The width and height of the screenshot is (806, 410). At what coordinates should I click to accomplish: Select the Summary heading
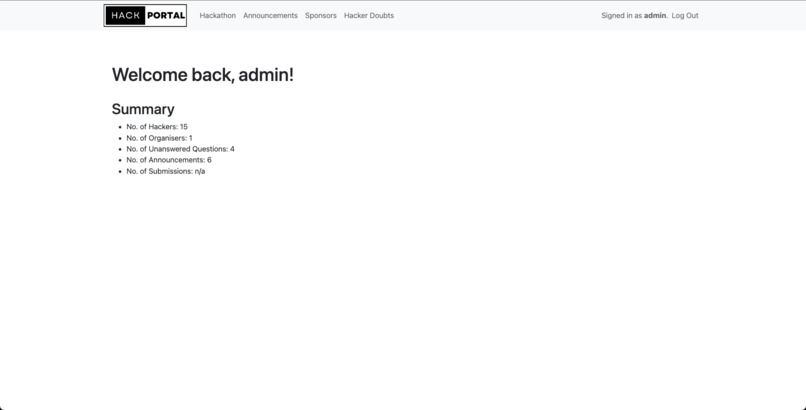(x=143, y=109)
